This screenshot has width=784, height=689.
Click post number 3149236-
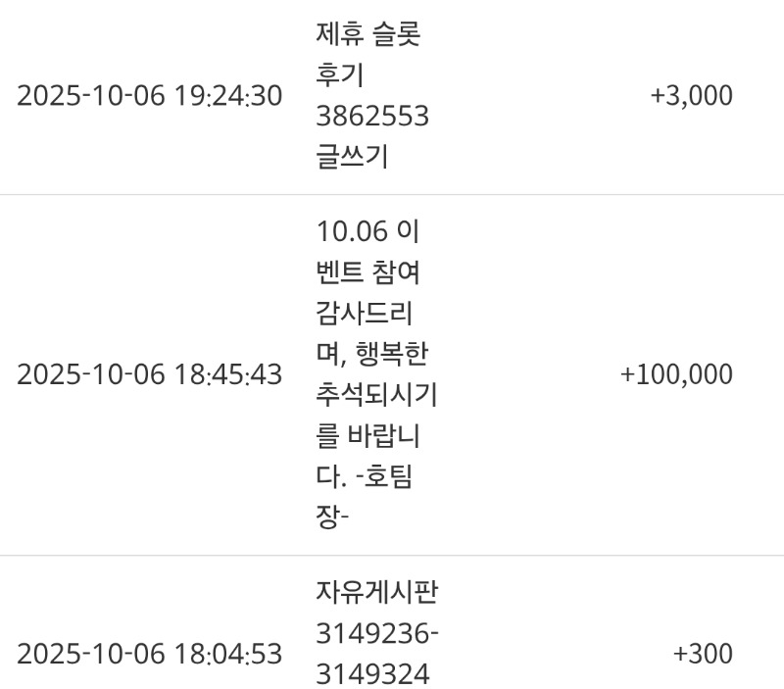(377, 633)
